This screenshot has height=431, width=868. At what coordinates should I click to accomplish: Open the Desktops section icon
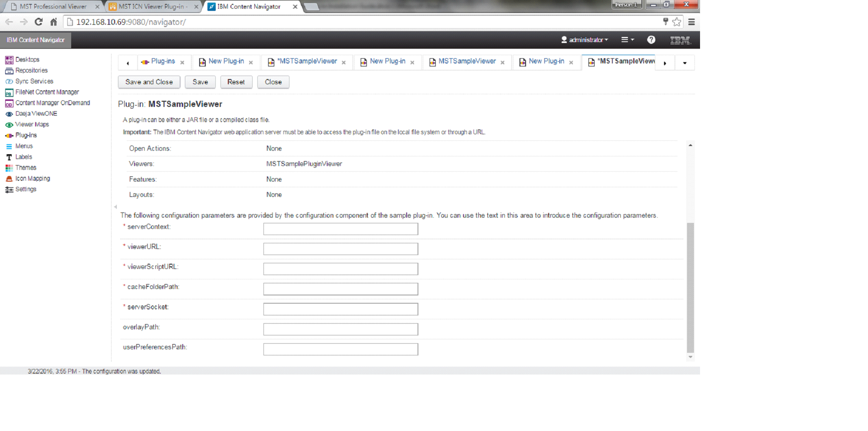9,60
